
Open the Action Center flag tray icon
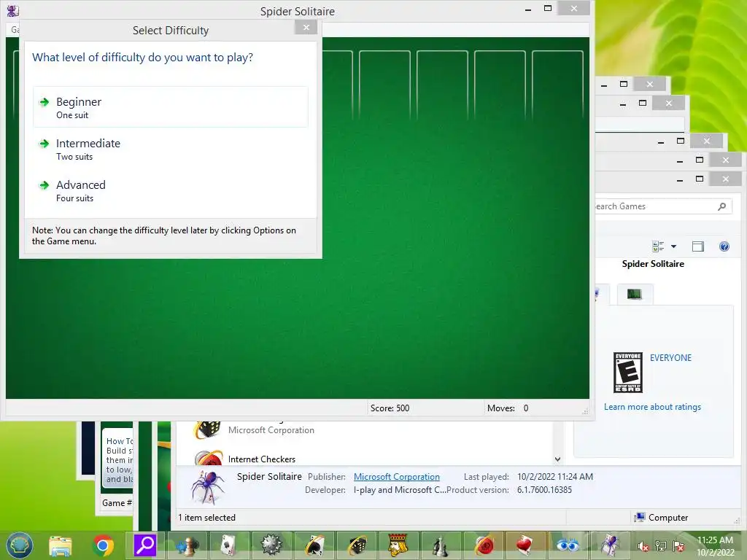(678, 546)
